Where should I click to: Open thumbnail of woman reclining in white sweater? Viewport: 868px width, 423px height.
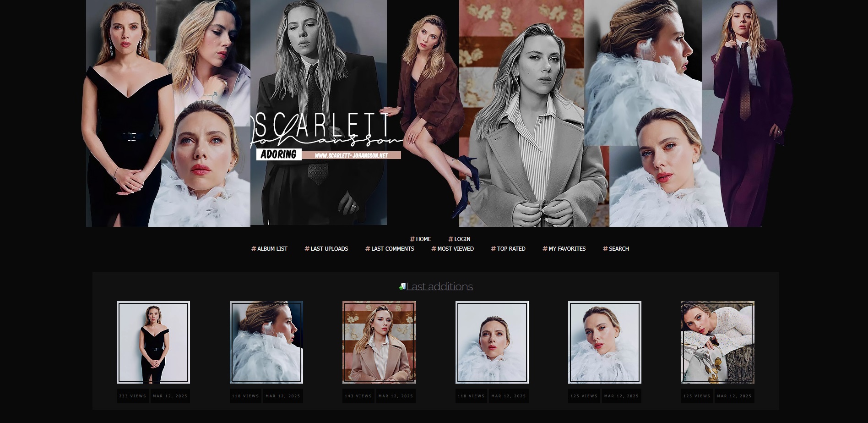(x=717, y=342)
